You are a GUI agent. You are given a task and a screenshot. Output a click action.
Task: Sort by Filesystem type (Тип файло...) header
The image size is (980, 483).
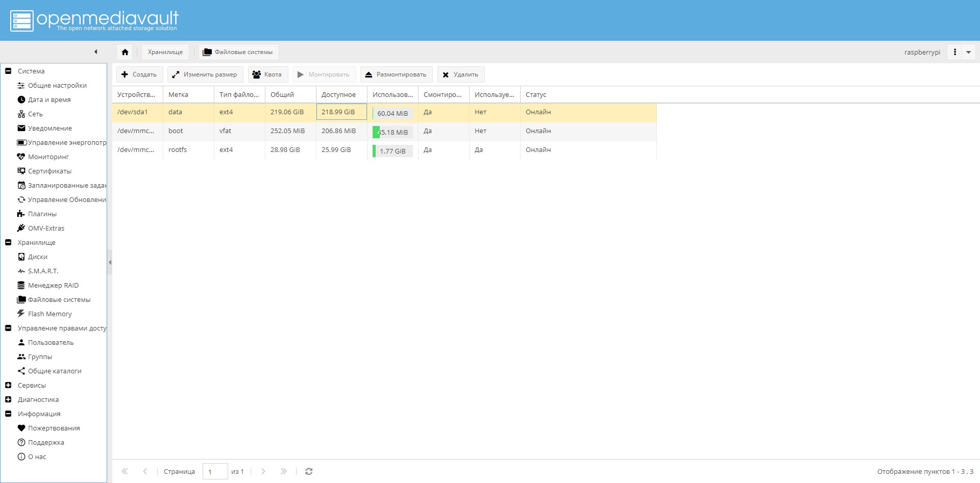click(x=239, y=95)
